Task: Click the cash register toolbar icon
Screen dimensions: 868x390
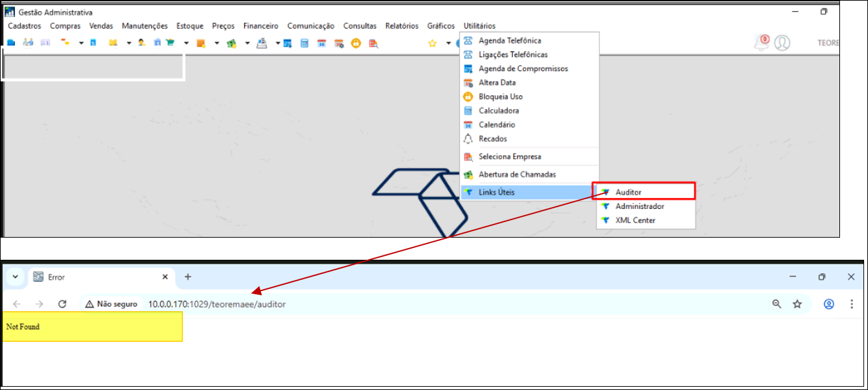Action: [x=262, y=44]
